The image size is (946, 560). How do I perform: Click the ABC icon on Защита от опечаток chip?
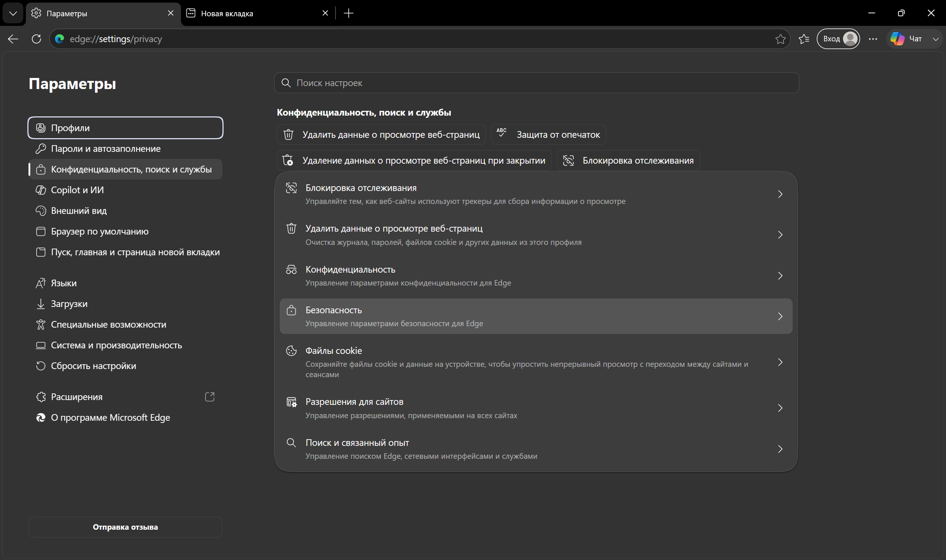click(x=501, y=133)
